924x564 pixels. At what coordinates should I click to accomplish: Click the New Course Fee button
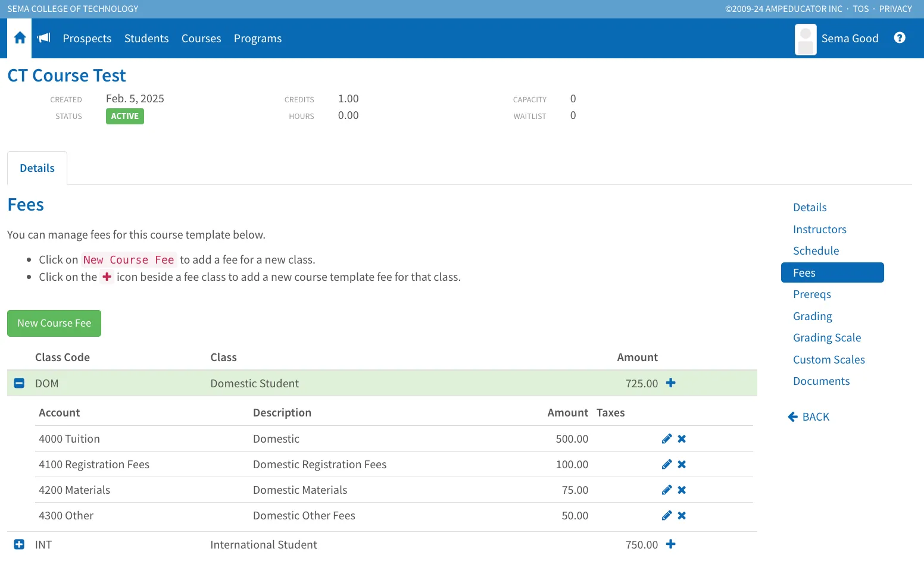pos(54,323)
